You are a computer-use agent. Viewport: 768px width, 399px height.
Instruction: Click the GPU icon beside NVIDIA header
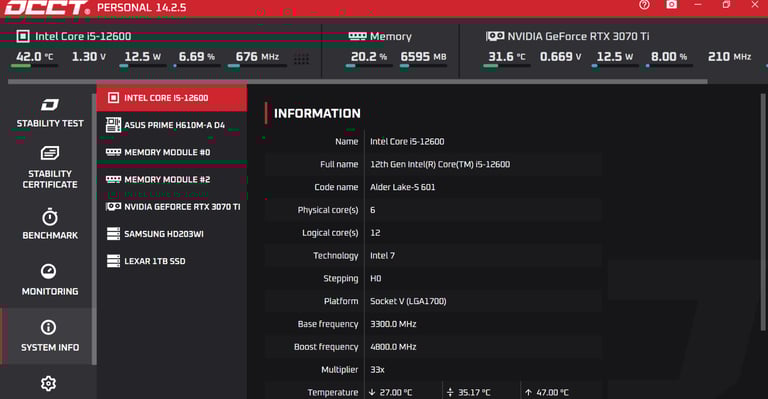coord(495,36)
